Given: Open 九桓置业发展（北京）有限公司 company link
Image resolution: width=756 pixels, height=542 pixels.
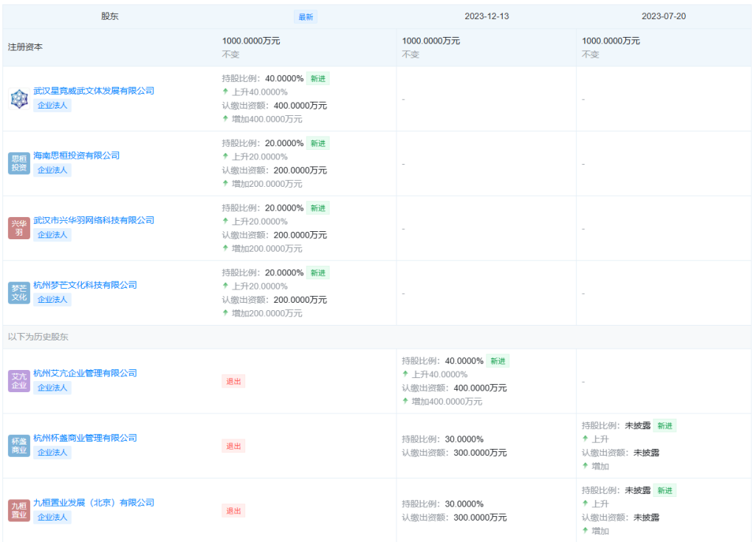Looking at the screenshot, I should 94,503.
